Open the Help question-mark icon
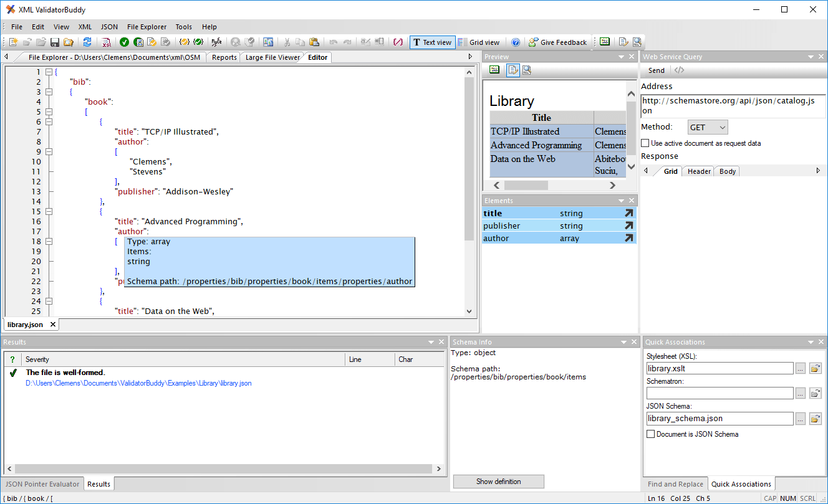Screen dimensions: 828x504 coord(516,42)
